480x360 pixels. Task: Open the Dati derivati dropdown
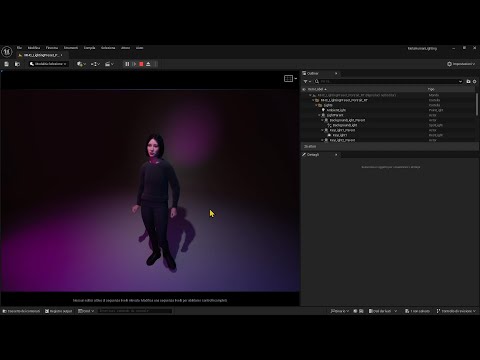click(383, 311)
